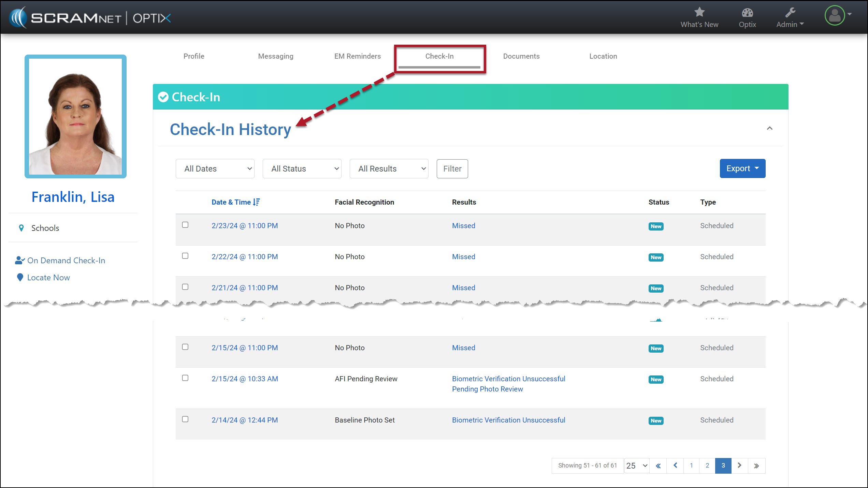Image resolution: width=868 pixels, height=488 pixels.
Task: Open the EM Reminders tab
Action: coord(357,56)
